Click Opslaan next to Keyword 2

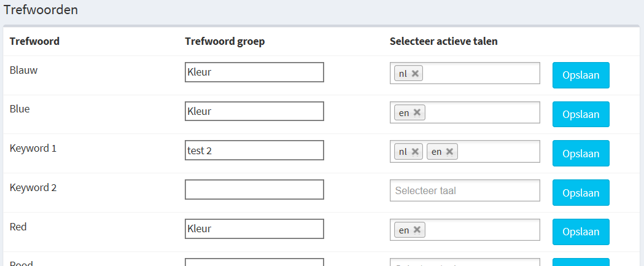pyautogui.click(x=581, y=192)
